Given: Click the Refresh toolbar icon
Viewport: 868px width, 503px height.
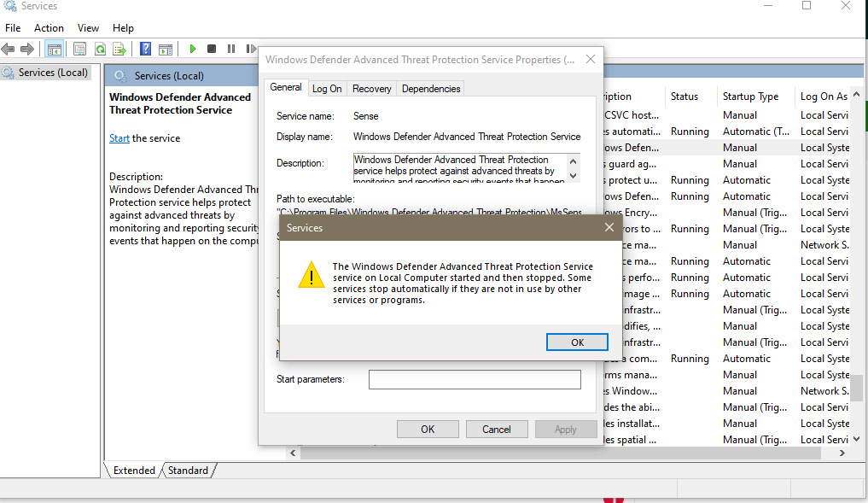Looking at the screenshot, I should (x=100, y=49).
